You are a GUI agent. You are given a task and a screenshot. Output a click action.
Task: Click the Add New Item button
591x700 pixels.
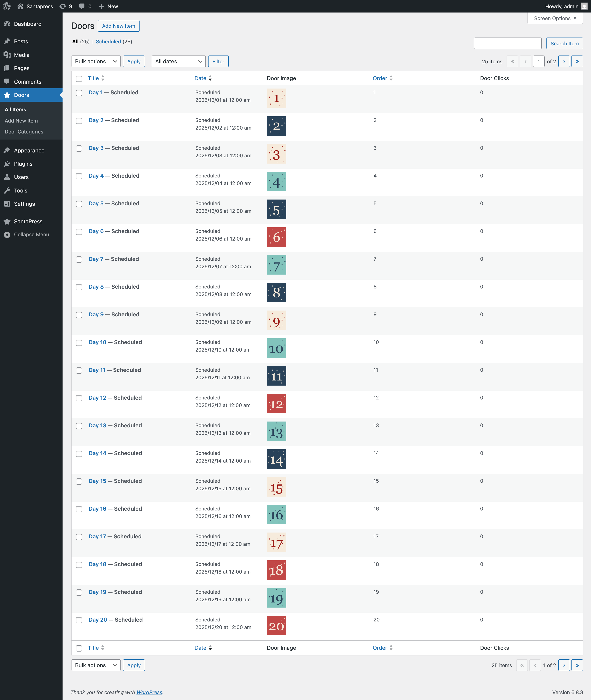[118, 26]
